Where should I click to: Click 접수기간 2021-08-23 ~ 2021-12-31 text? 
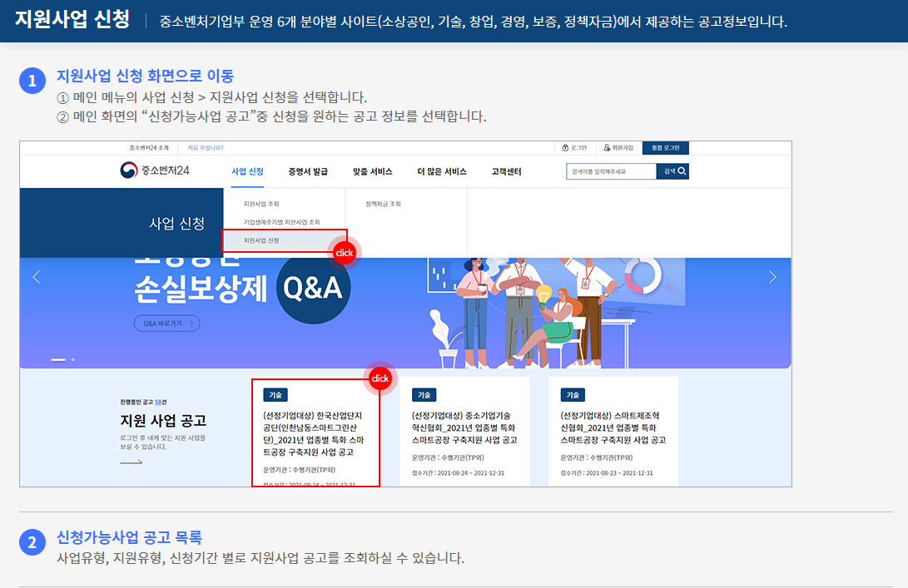point(607,473)
